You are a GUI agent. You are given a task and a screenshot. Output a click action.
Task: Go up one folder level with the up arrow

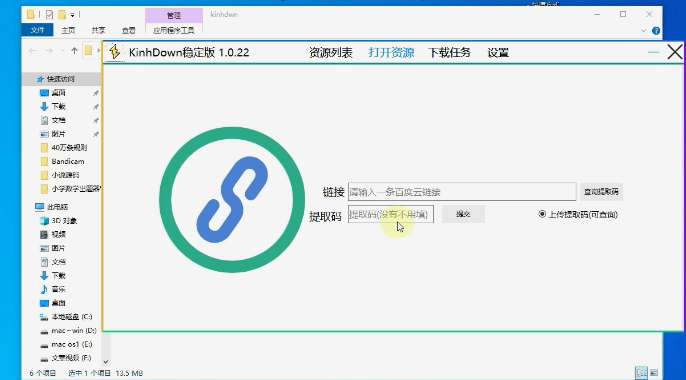pos(74,51)
